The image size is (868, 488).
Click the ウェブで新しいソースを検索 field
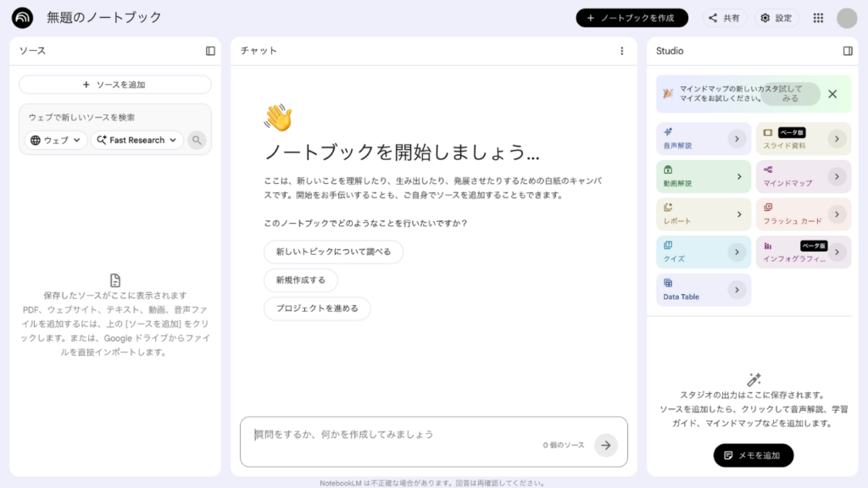pyautogui.click(x=115, y=117)
